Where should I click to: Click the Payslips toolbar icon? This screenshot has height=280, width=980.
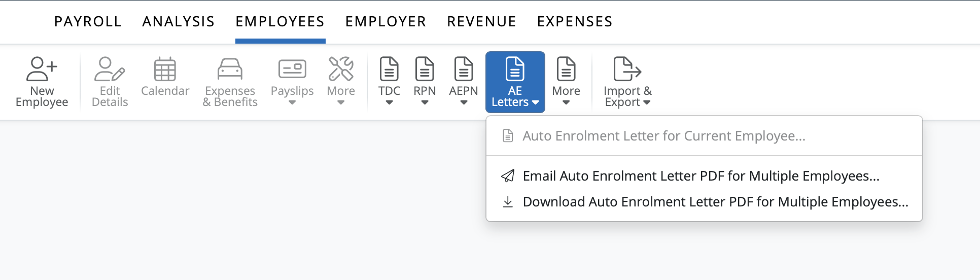pyautogui.click(x=292, y=69)
